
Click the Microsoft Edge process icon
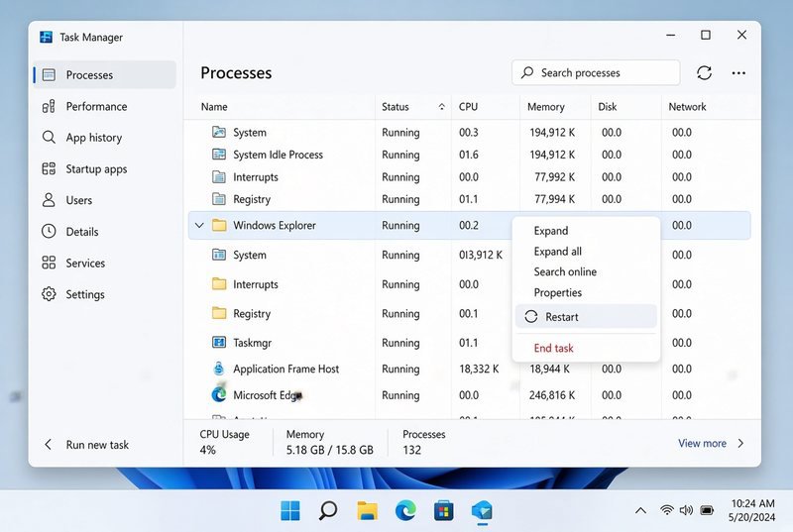(x=219, y=394)
